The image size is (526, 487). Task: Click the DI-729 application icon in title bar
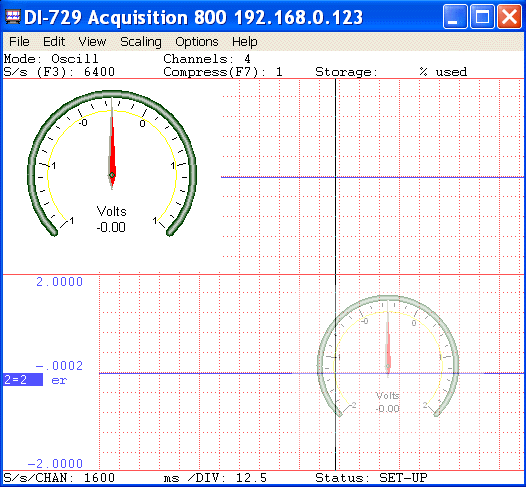pyautogui.click(x=13, y=16)
